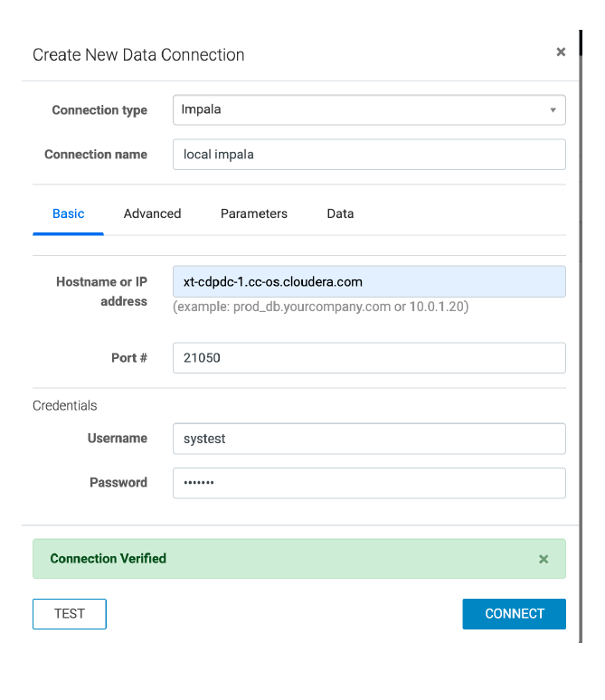Click the hostname example hint text
This screenshot has height=700, width=605.
[320, 307]
